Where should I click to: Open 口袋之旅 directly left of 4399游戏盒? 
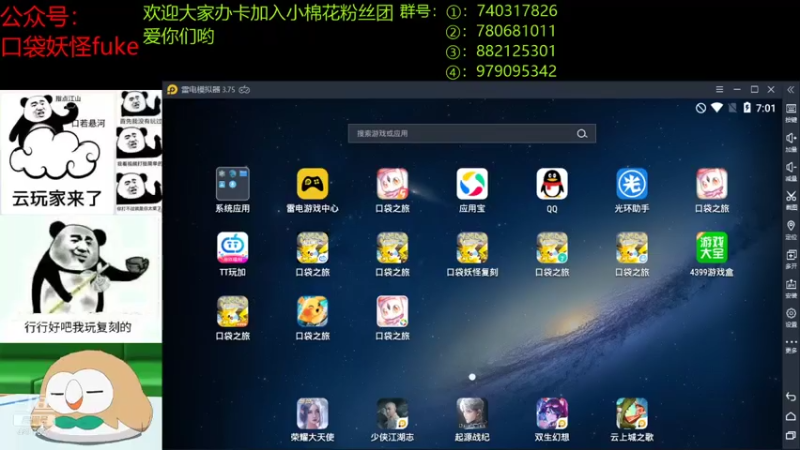(x=632, y=248)
